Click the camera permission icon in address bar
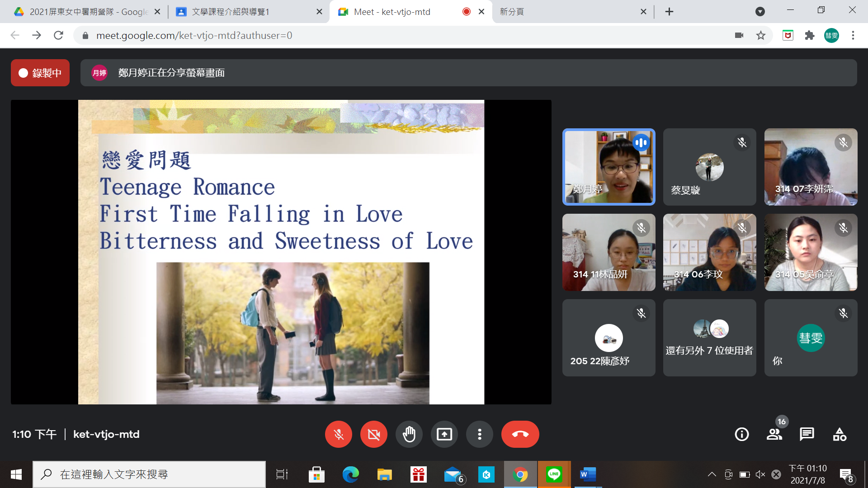Image resolution: width=868 pixels, height=488 pixels. point(739,35)
